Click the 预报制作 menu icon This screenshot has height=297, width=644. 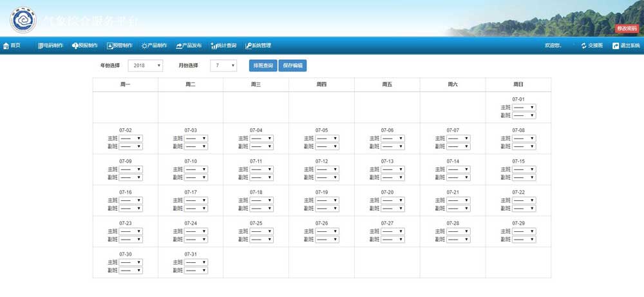(x=75, y=46)
